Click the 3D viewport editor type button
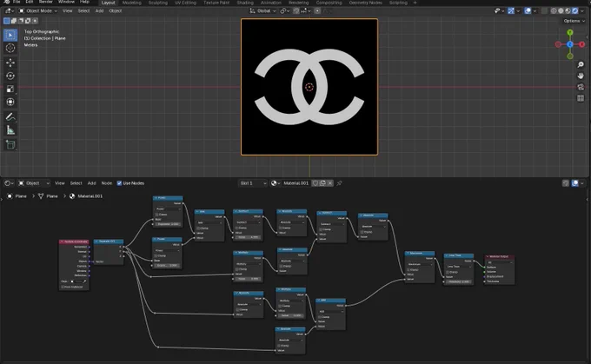 (9, 11)
